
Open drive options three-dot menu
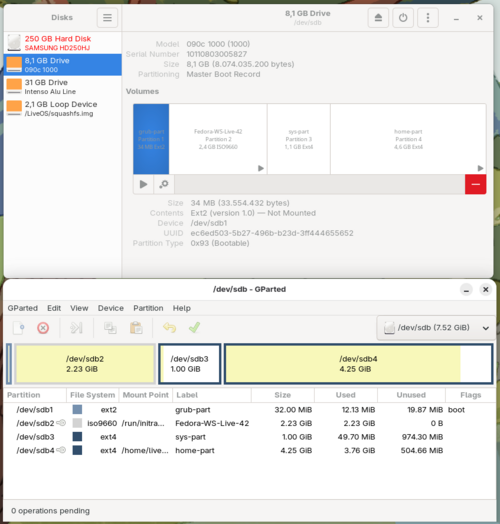pyautogui.click(x=428, y=17)
